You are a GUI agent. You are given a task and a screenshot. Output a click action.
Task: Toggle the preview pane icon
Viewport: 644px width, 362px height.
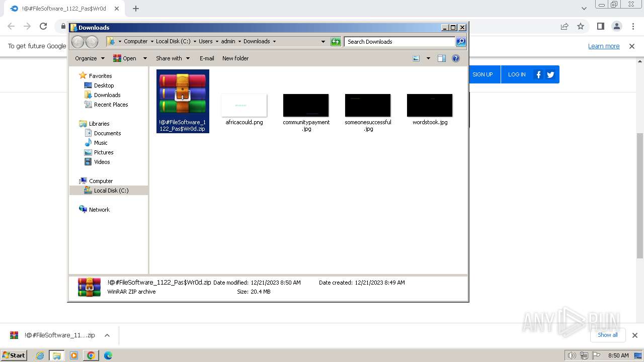point(442,58)
